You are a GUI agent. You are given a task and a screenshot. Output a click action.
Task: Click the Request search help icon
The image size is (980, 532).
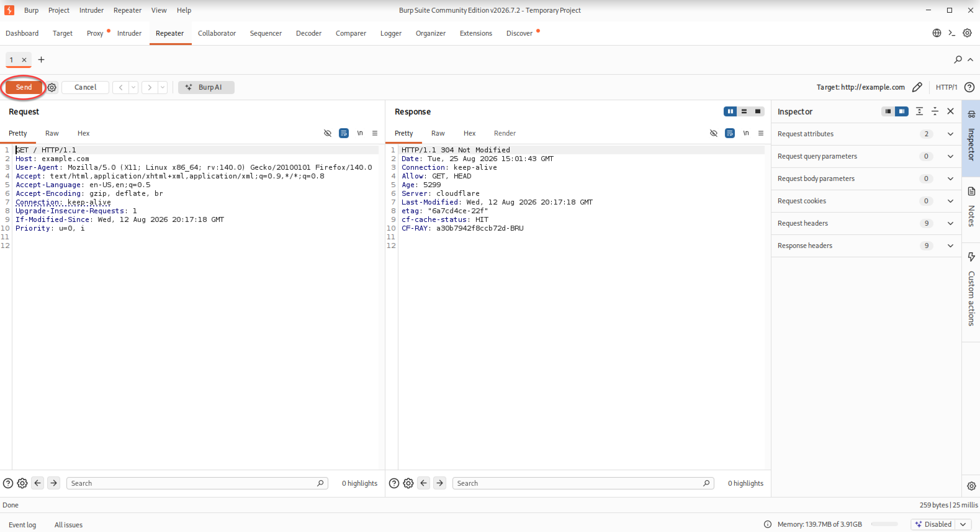(8, 483)
